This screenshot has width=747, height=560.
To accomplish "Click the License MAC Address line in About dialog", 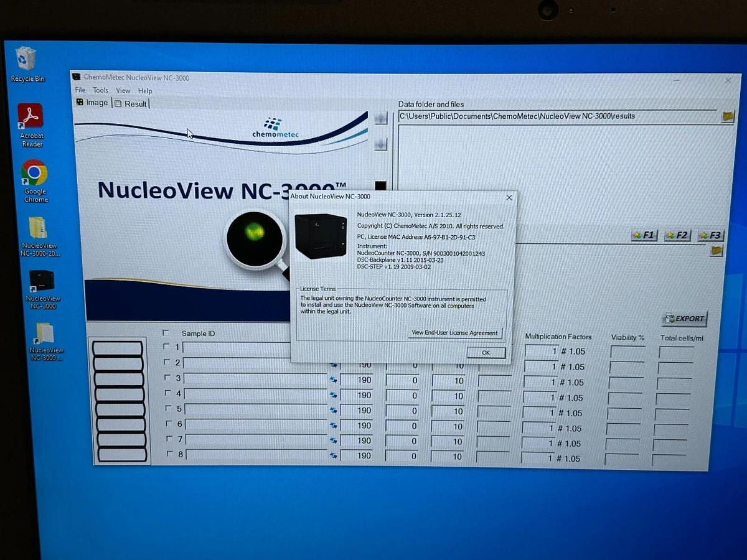I will point(416,237).
